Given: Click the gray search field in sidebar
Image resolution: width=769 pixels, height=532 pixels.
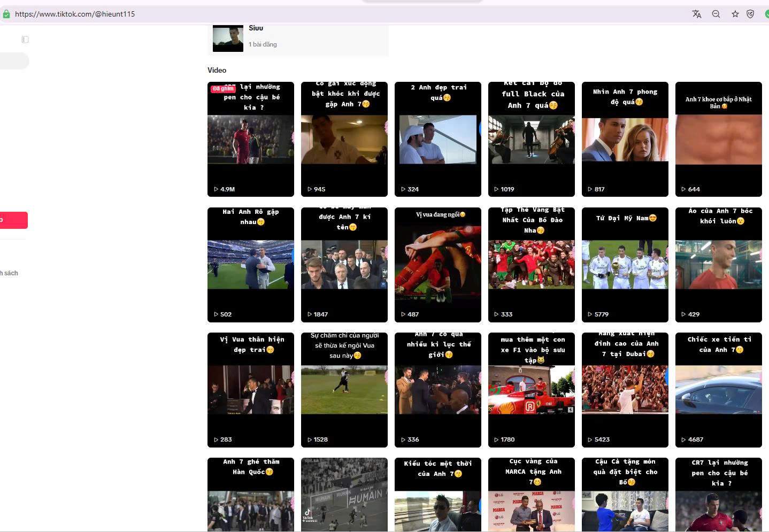Looking at the screenshot, I should 14,61.
